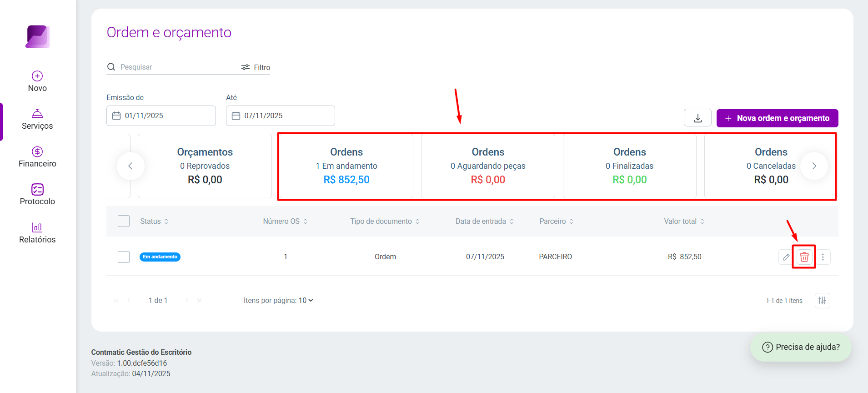Click the 07/11/2025 entry date cell
The width and height of the screenshot is (868, 393).
tap(485, 257)
